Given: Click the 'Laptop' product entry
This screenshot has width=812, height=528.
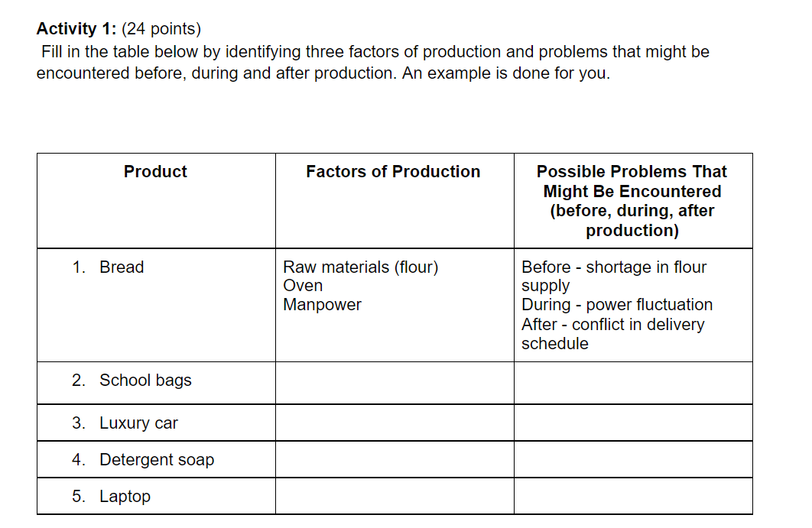Looking at the screenshot, I should click(x=125, y=497).
